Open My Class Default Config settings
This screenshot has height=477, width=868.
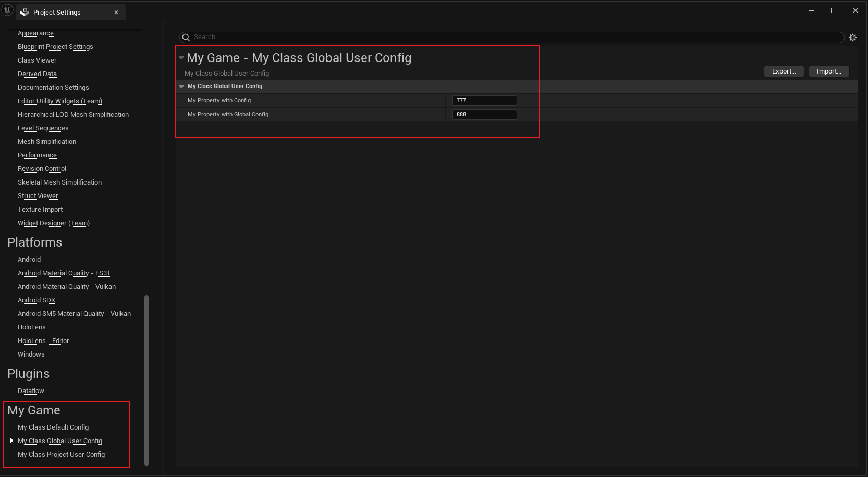coord(53,427)
